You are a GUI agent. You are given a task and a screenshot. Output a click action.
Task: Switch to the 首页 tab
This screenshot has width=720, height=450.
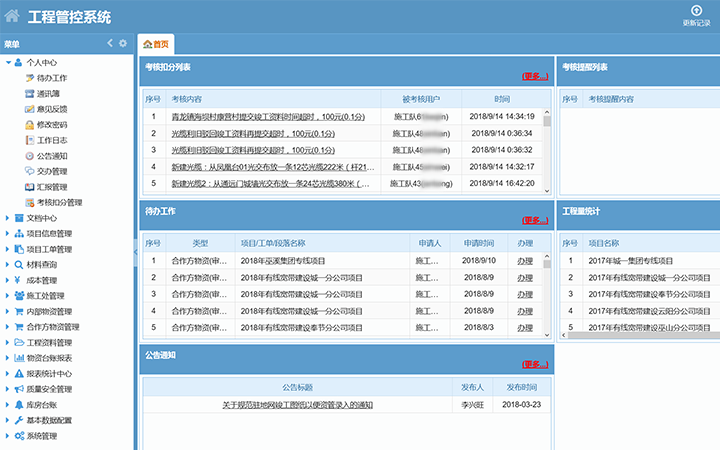click(156, 45)
